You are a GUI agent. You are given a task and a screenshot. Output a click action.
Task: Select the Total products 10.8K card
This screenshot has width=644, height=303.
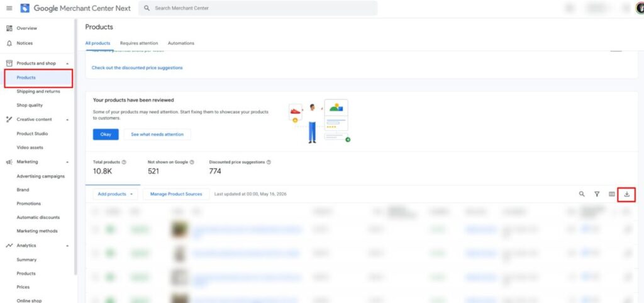tap(113, 168)
